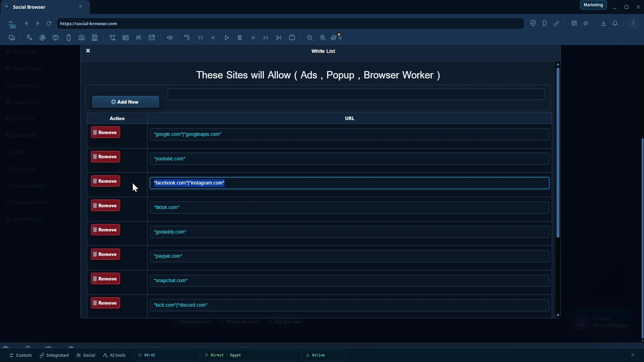Open the developer code brackets icon
This screenshot has height=362, width=644.
[x=586, y=23]
